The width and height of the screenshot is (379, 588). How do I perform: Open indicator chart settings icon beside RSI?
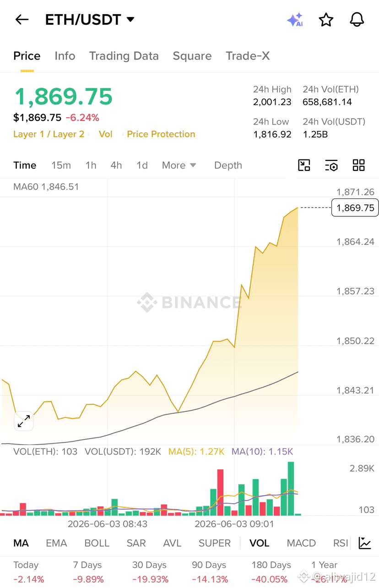point(365,543)
